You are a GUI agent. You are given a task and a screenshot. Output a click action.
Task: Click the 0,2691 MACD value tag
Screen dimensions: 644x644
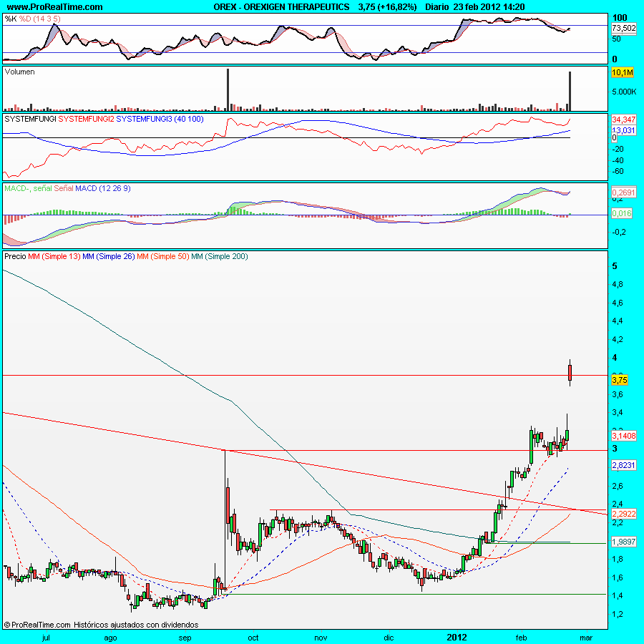pyautogui.click(x=623, y=192)
